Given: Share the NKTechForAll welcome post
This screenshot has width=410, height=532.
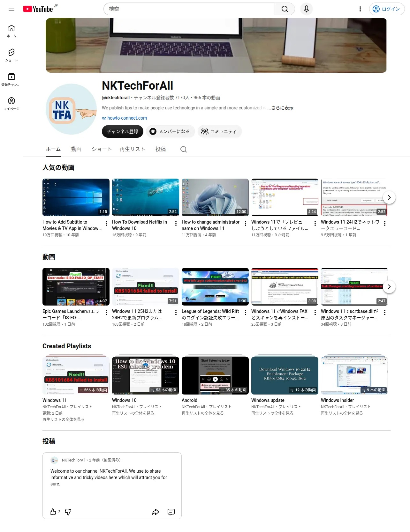Looking at the screenshot, I should pyautogui.click(x=156, y=512).
